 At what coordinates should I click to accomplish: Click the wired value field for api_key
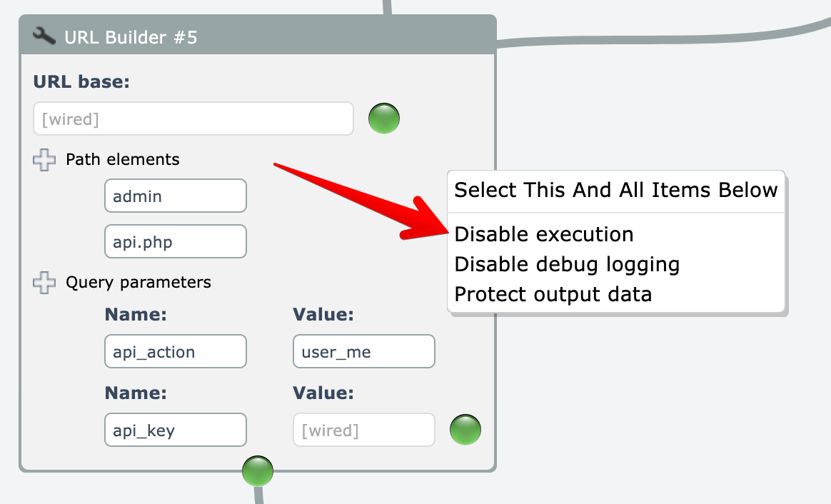pyautogui.click(x=363, y=430)
